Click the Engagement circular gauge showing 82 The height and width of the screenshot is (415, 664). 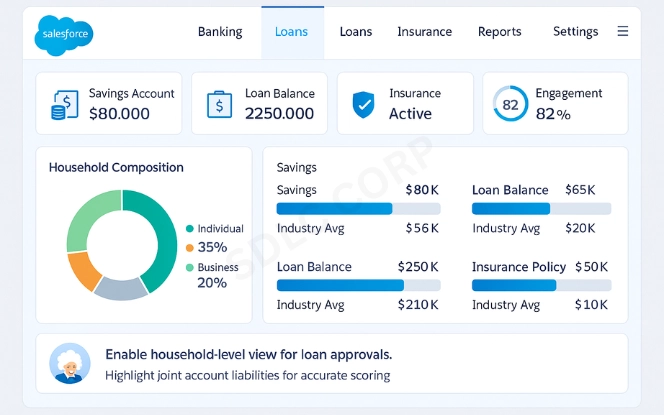pos(510,104)
